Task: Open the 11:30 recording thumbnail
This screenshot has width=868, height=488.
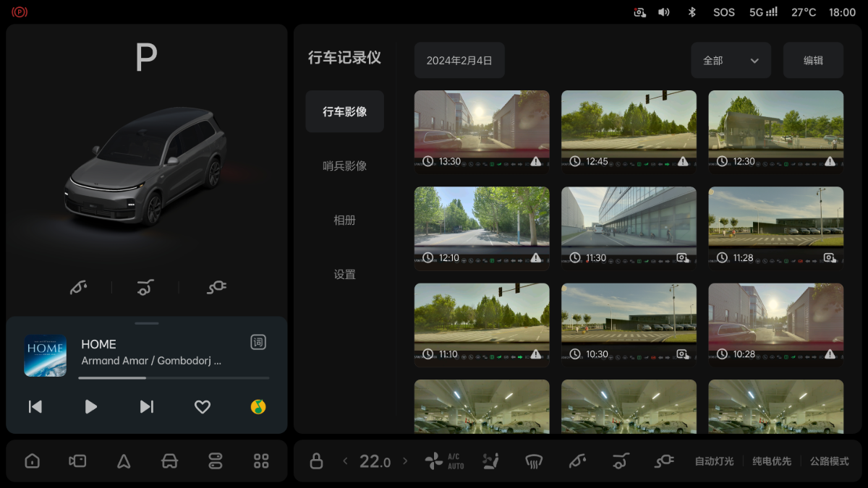Action: (x=629, y=228)
